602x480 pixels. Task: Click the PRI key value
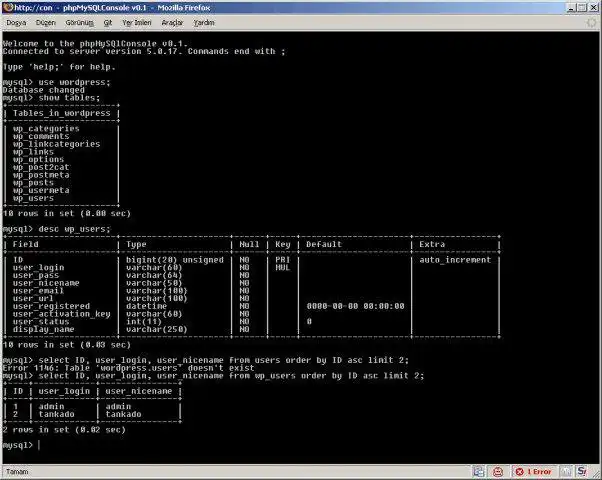(283, 260)
